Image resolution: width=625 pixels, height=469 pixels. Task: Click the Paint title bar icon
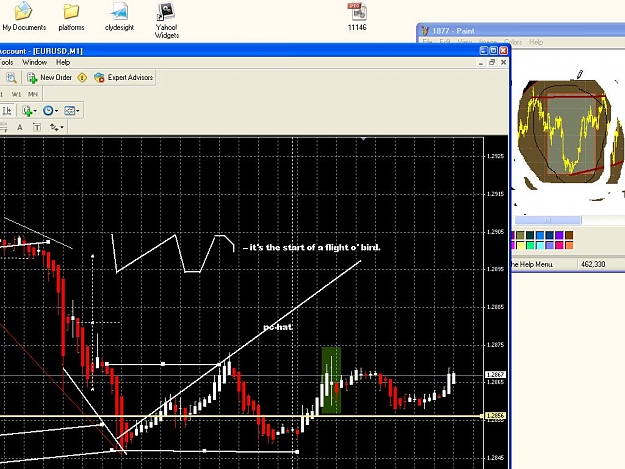pyautogui.click(x=425, y=31)
